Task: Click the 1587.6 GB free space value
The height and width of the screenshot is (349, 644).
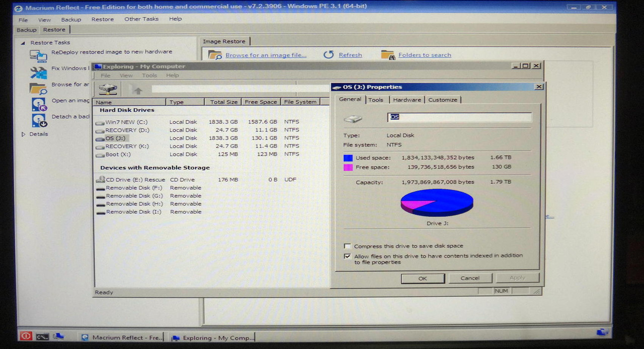Action: click(x=263, y=122)
